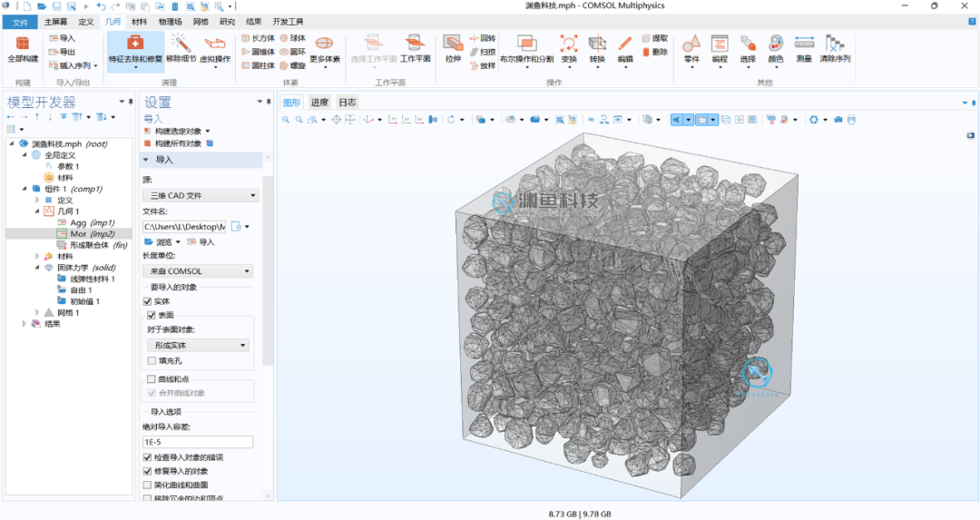The height and width of the screenshot is (520, 980).
Task: Expand the 网格 1 tree node
Action: [37, 312]
